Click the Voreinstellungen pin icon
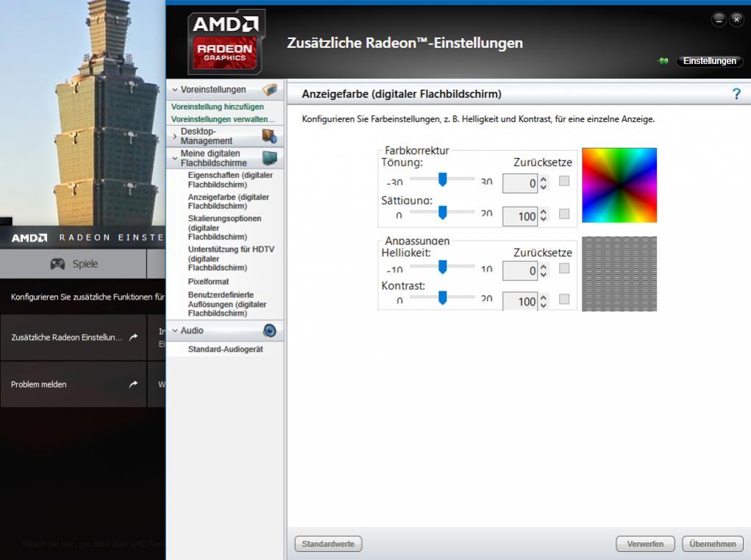 coord(270,89)
